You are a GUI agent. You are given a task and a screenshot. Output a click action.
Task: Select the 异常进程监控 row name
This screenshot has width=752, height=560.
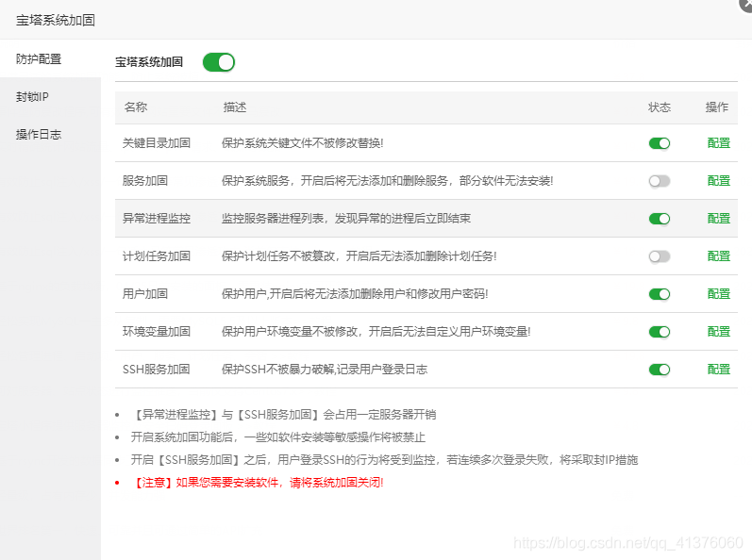157,219
